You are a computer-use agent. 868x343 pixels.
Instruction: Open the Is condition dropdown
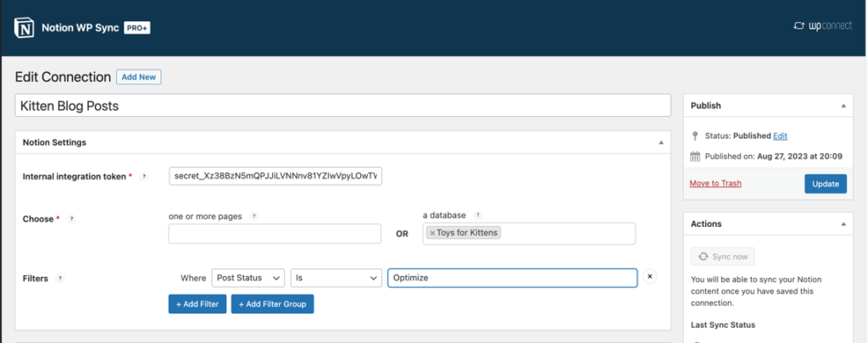tap(336, 278)
